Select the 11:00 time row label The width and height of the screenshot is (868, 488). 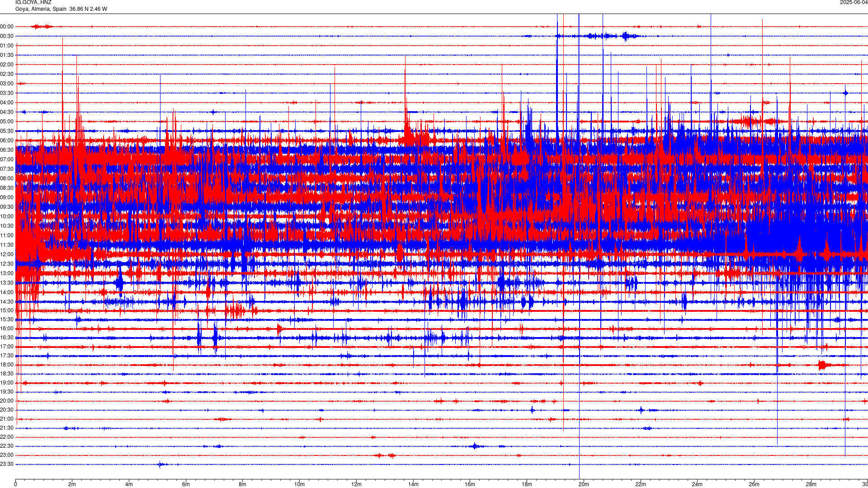[x=7, y=235]
